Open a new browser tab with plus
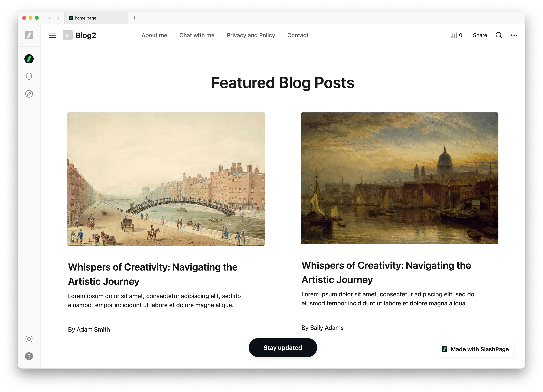The height and width of the screenshot is (392, 543). pyautogui.click(x=134, y=18)
